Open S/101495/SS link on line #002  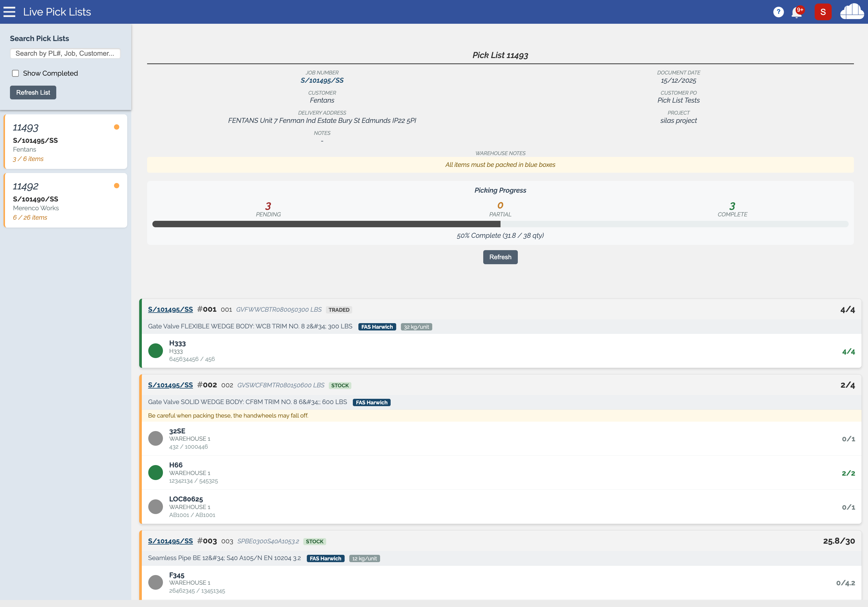coord(170,385)
